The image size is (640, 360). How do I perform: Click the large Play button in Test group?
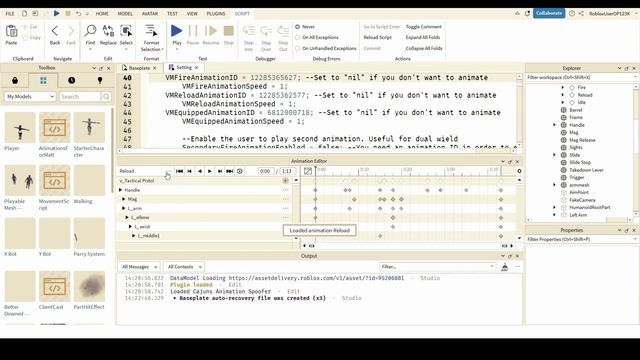pyautogui.click(x=177, y=31)
